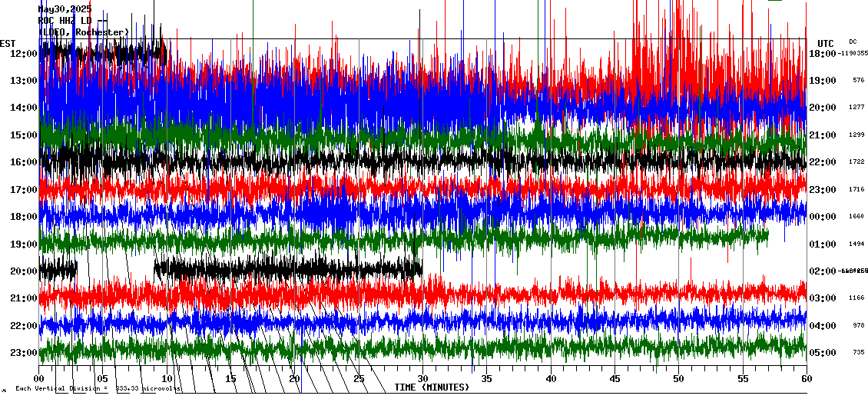Click the TIME (MINUTES) axis title
This screenshot has width=868, height=399.
point(432,387)
